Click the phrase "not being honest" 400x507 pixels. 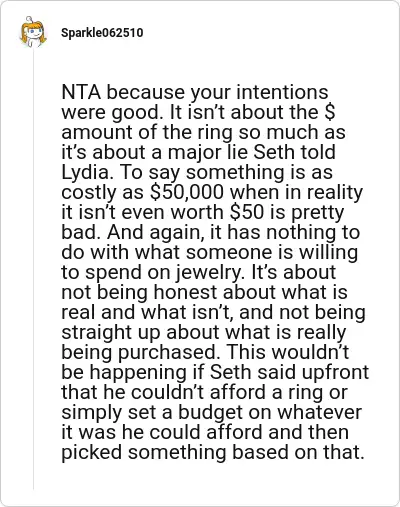pos(140,292)
